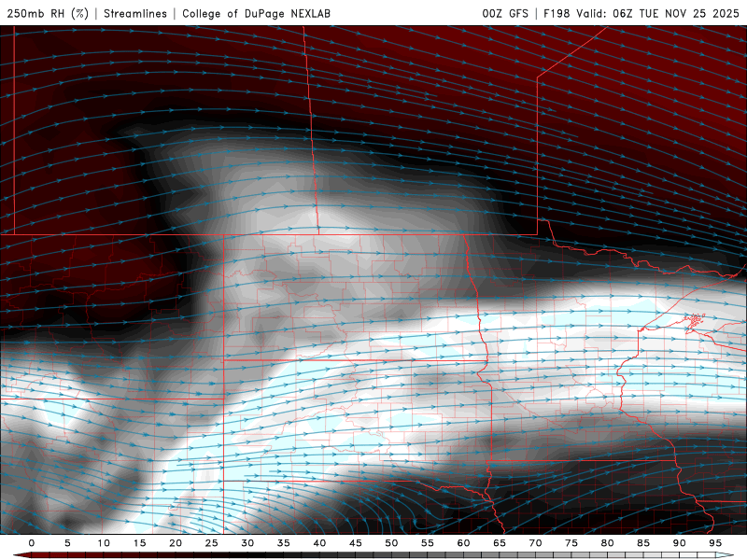The height and width of the screenshot is (560, 747).
Task: Click the "80" color scale label
Action: click(607, 543)
